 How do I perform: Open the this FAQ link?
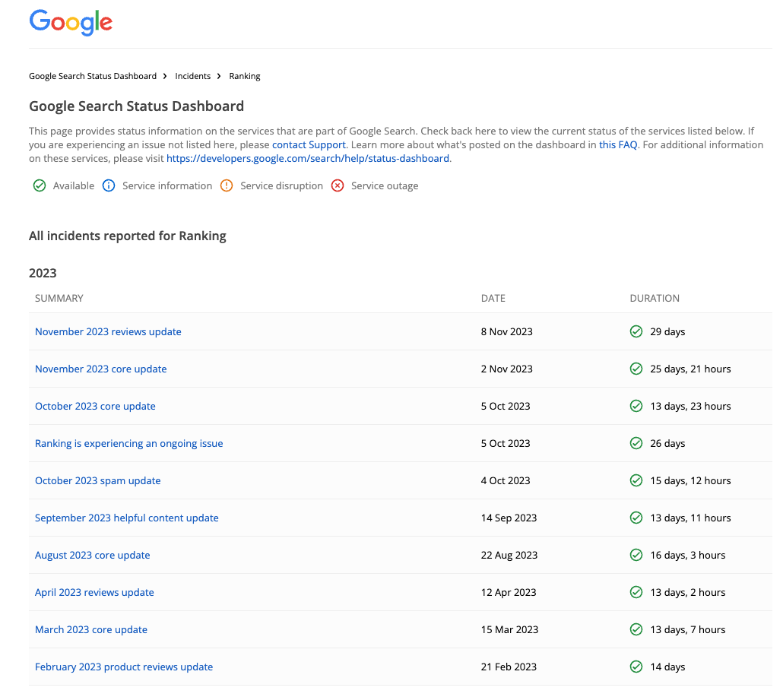click(x=618, y=145)
